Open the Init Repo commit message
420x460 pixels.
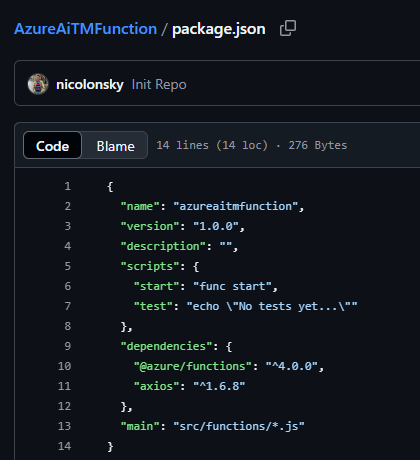(159, 84)
